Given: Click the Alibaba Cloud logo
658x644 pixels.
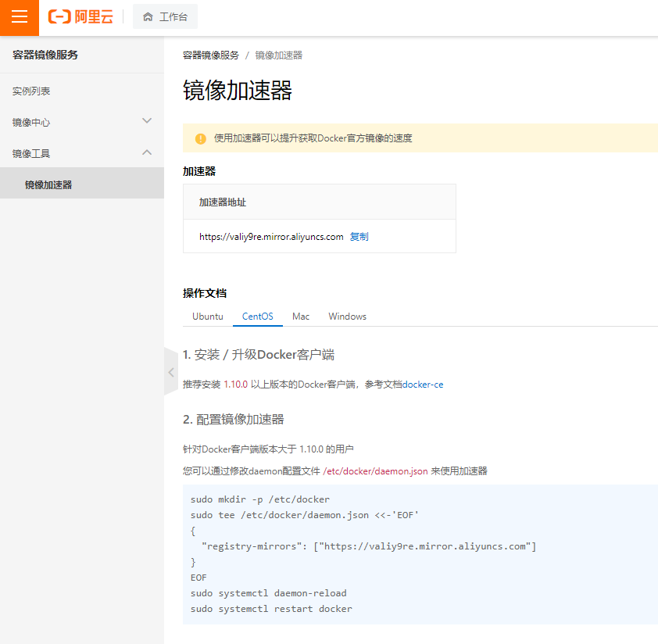Looking at the screenshot, I should pos(81,16).
